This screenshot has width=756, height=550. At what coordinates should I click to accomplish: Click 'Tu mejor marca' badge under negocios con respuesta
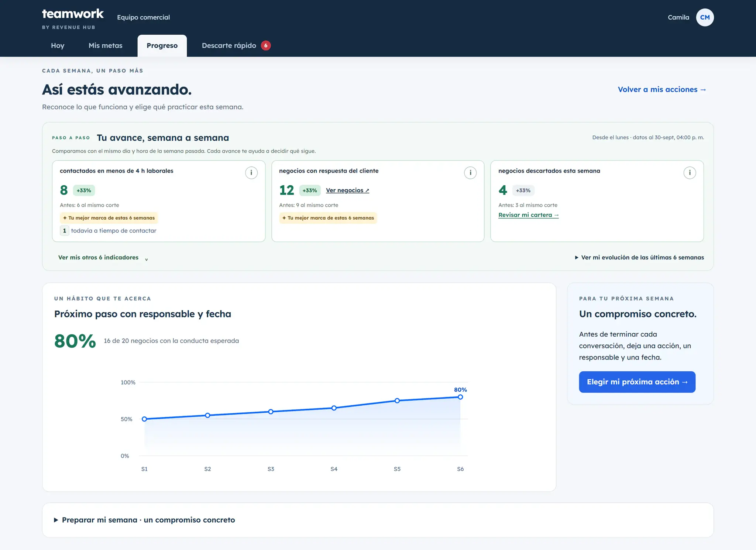pos(328,218)
